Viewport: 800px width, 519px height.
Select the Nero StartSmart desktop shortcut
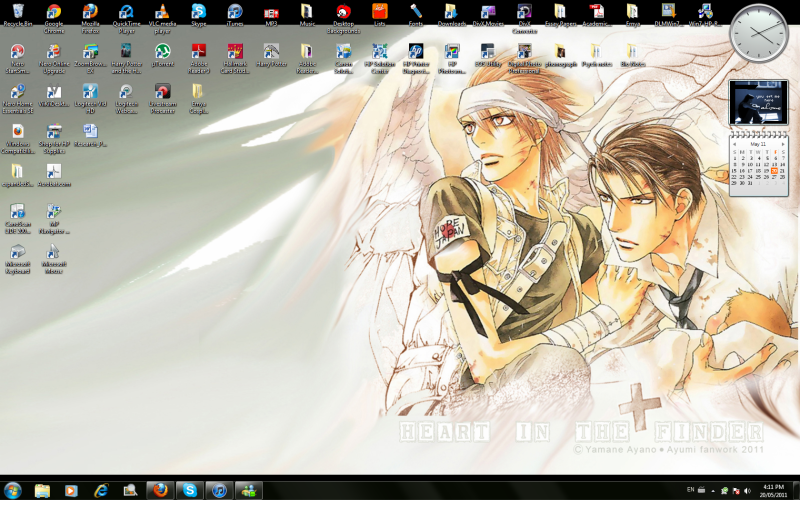18,59
